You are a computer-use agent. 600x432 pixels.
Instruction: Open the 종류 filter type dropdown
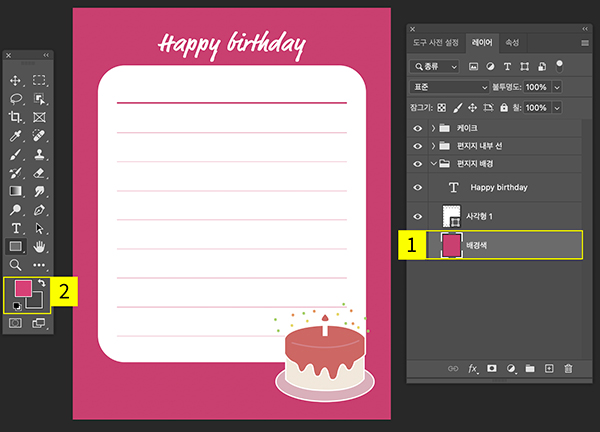point(434,67)
